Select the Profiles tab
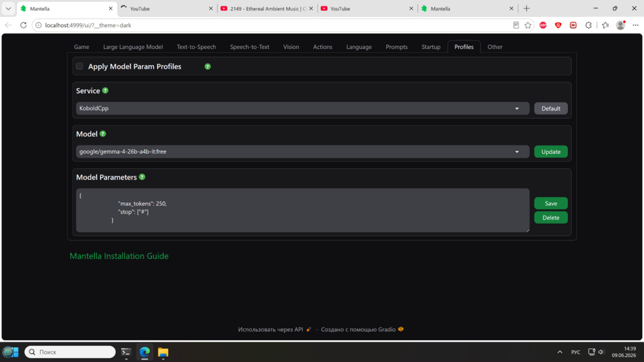This screenshot has height=362, width=644. (x=464, y=47)
